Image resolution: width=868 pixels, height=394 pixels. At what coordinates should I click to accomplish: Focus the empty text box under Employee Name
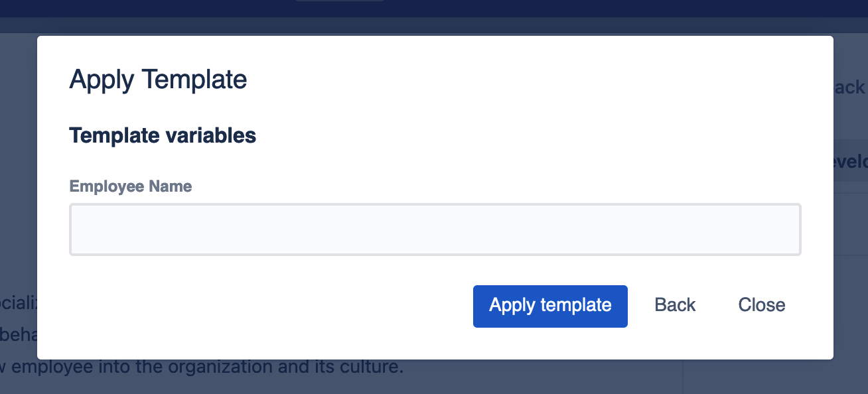(435, 230)
